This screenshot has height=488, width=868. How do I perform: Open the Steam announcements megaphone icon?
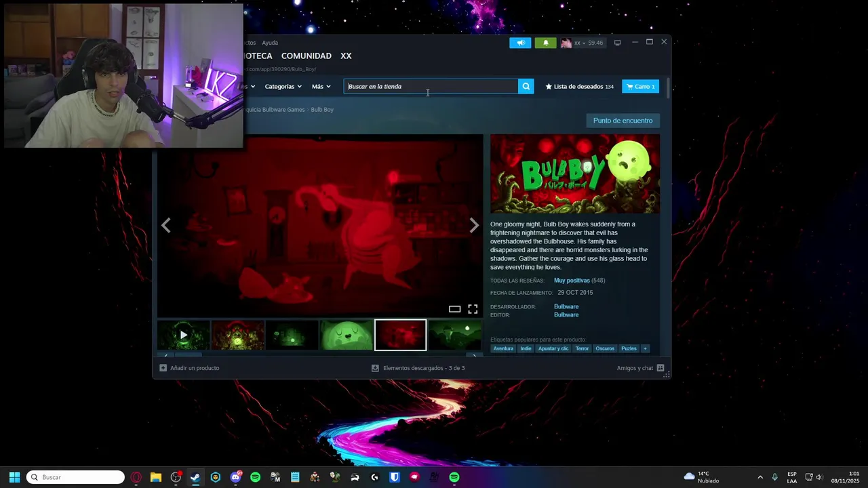tap(520, 43)
